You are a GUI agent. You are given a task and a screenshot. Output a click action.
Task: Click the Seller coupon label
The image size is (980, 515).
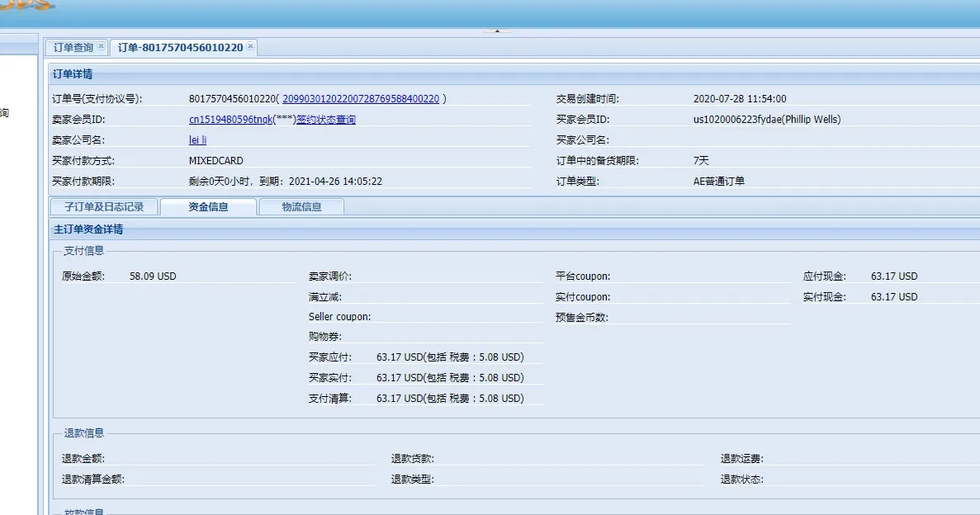tap(339, 317)
